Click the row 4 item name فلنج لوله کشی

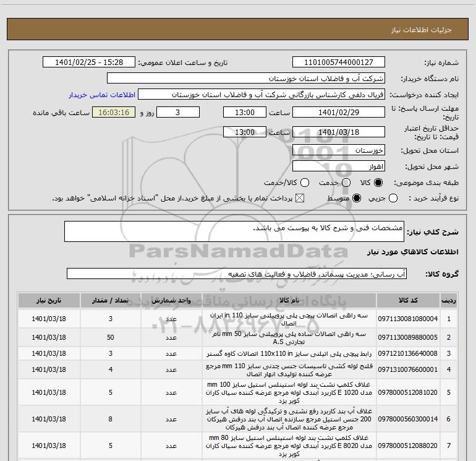click(x=289, y=370)
